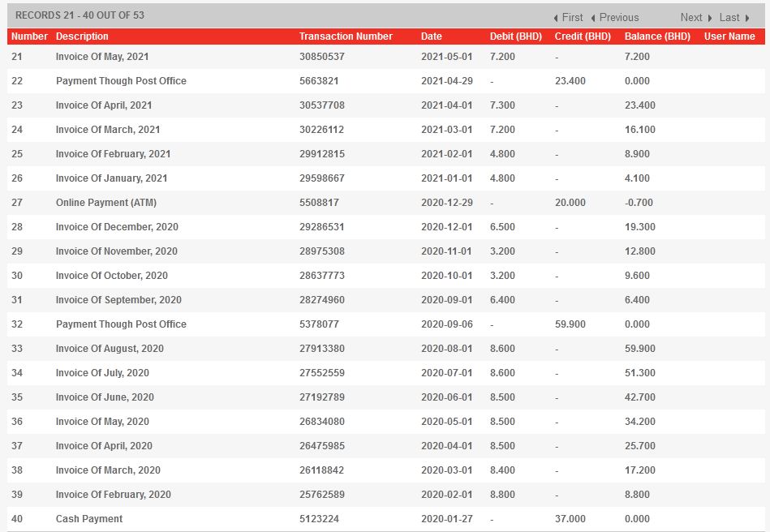Click the Date column header
Screen dimensions: 770x532
432,36
